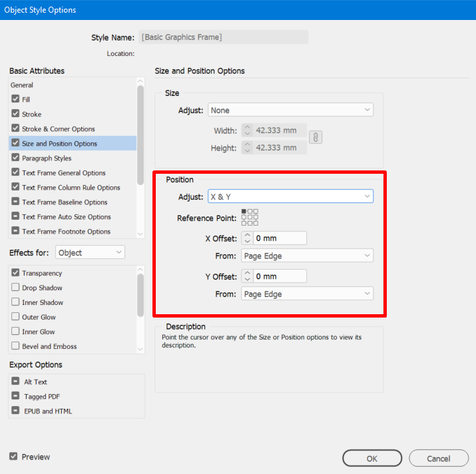Click the OK button
Image resolution: width=476 pixels, height=474 pixels.
tap(372, 458)
